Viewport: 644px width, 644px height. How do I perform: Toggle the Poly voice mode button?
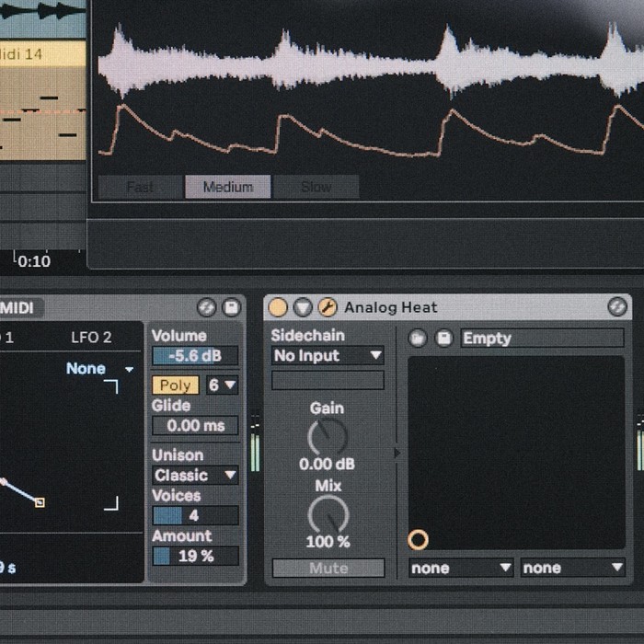[176, 385]
